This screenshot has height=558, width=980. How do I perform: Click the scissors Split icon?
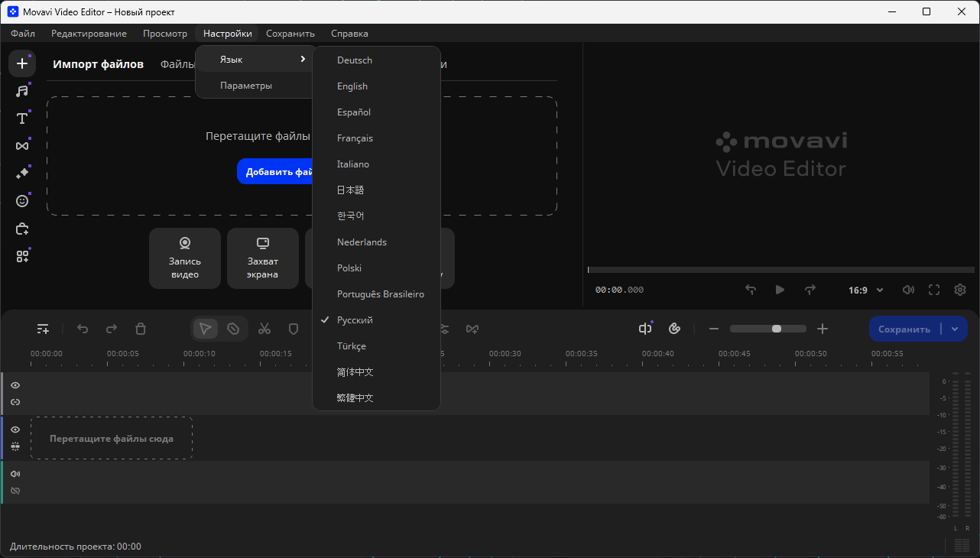point(264,329)
